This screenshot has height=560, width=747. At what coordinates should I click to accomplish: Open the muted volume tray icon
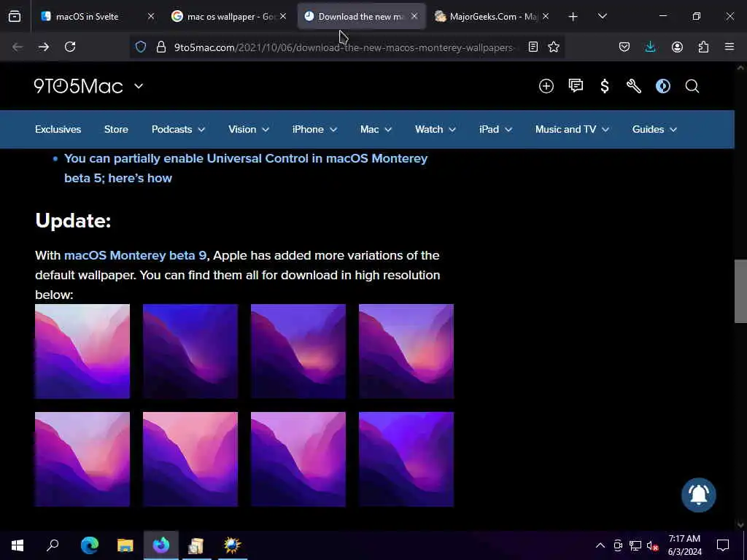pos(652,545)
